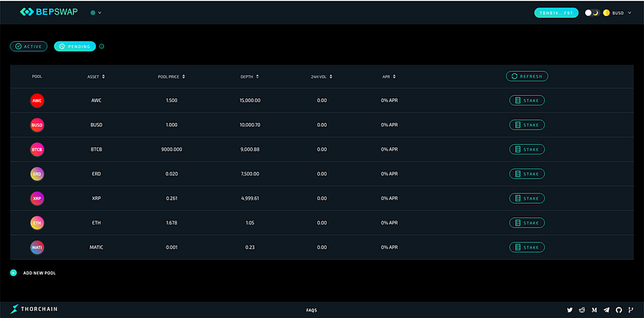This screenshot has width=644, height=318.
Task: Open the connected wallet address button
Action: 556,13
